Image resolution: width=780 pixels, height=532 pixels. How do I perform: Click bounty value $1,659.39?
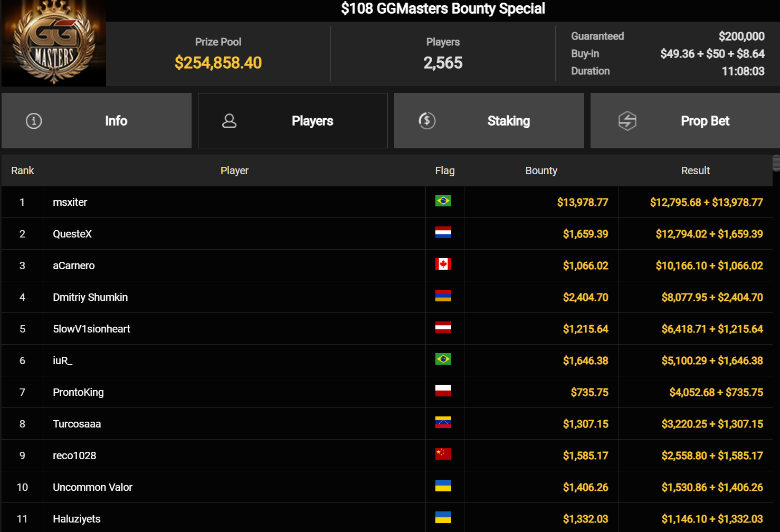[x=585, y=234]
